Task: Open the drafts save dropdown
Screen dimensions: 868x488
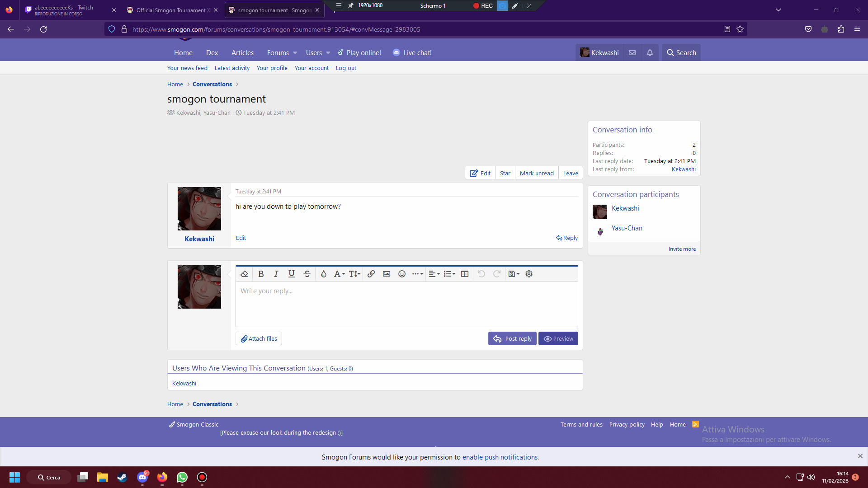Action: pos(514,274)
